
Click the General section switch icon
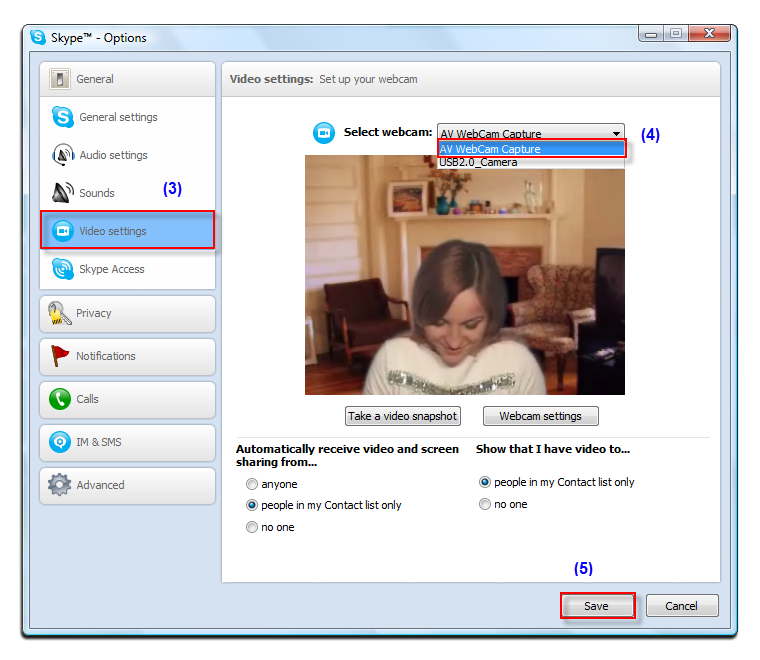60,79
